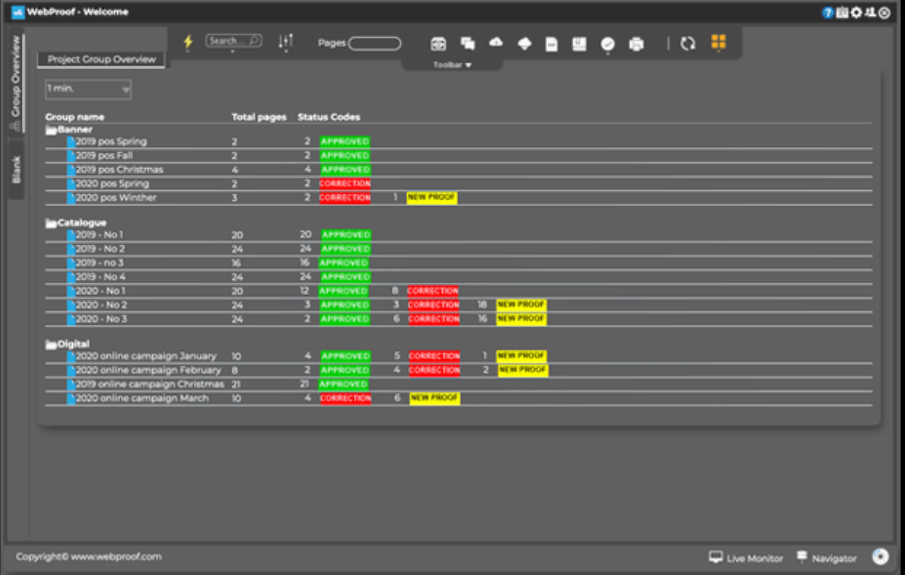Open the Live Monitor link
This screenshot has height=575, width=905.
[755, 558]
